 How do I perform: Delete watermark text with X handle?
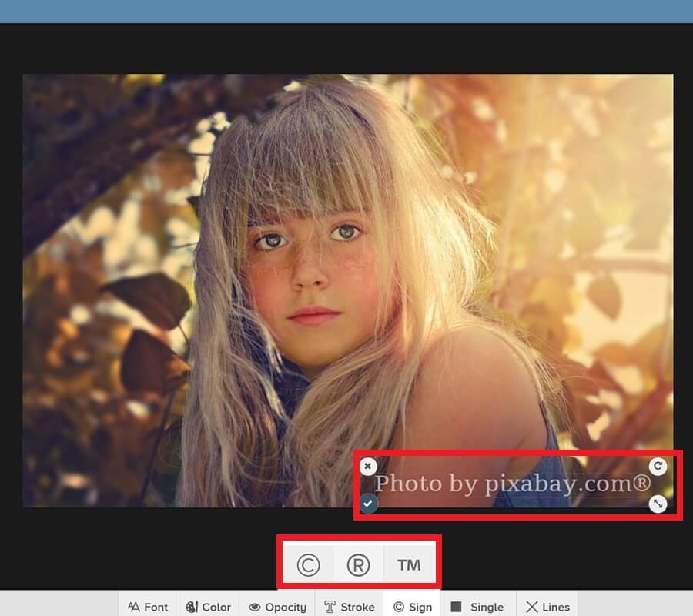tap(368, 466)
